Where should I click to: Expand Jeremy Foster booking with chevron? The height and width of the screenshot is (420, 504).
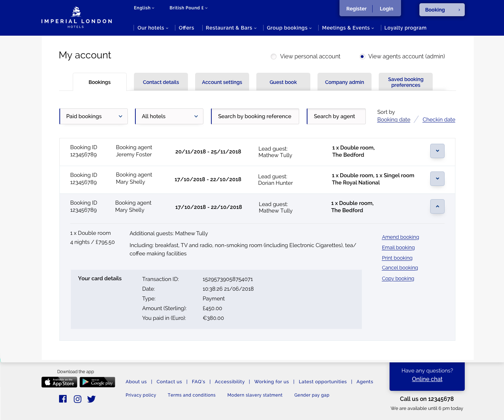(x=437, y=151)
